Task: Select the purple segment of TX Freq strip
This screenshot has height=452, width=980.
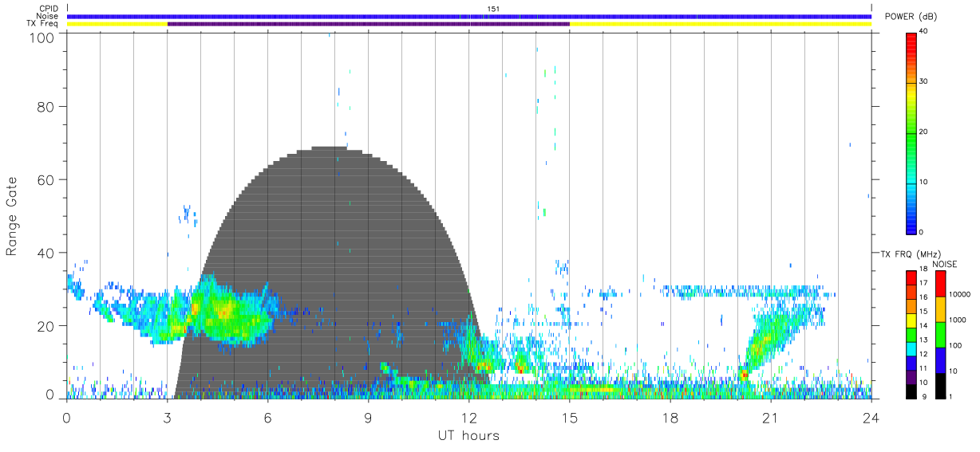Action: click(369, 24)
